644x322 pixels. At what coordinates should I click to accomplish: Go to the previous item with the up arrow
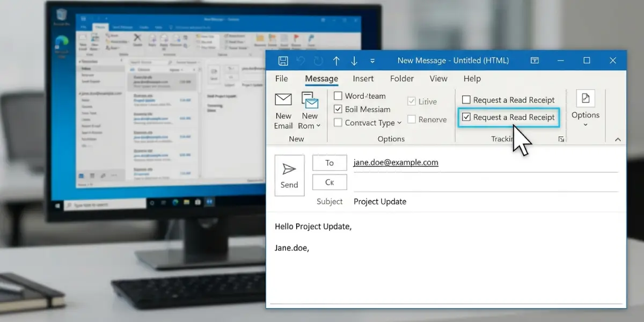click(336, 61)
